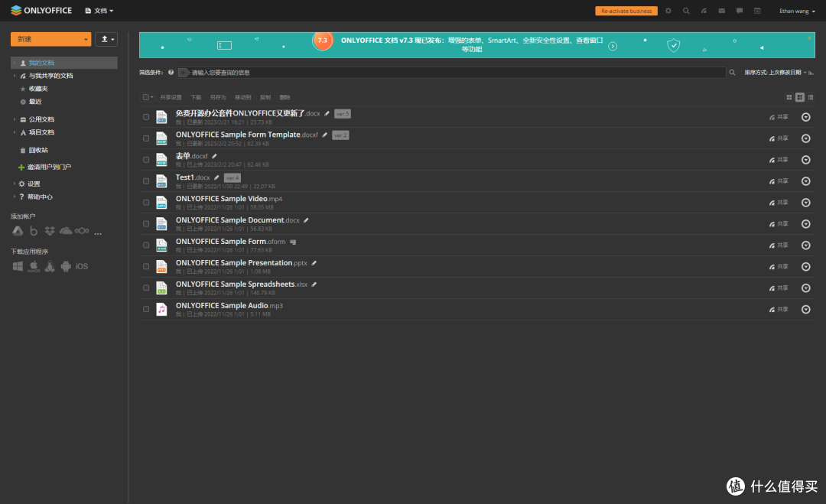
Task: Open the upload button dropdown
Action: click(106, 39)
